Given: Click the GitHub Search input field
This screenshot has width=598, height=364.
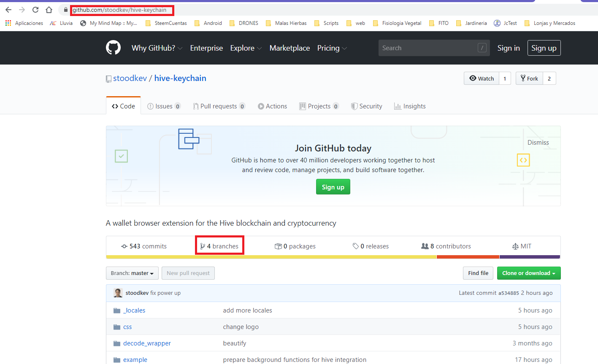Looking at the screenshot, I should coord(434,48).
